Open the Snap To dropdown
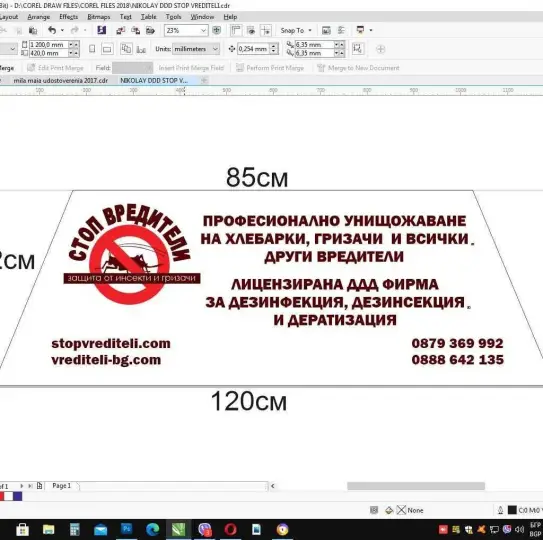 [x=296, y=30]
